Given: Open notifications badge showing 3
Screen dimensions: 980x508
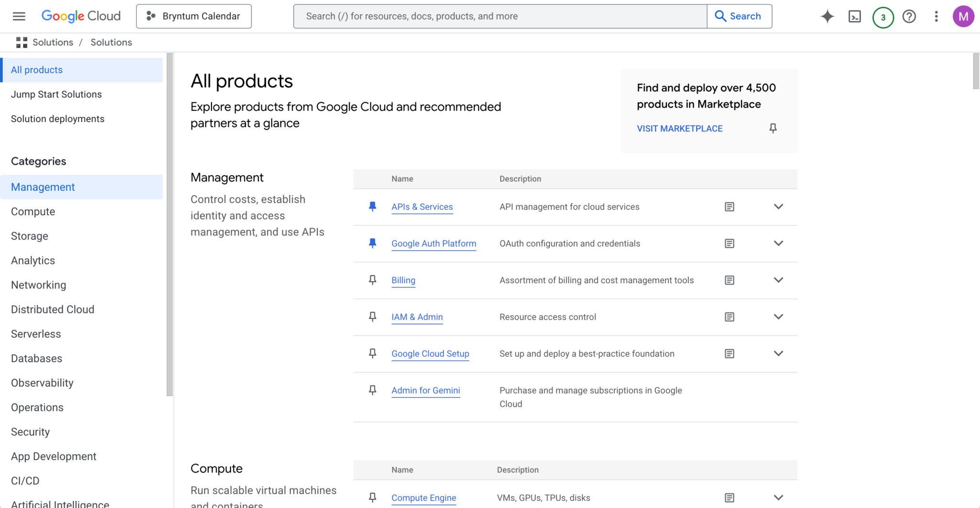Looking at the screenshot, I should 883,17.
